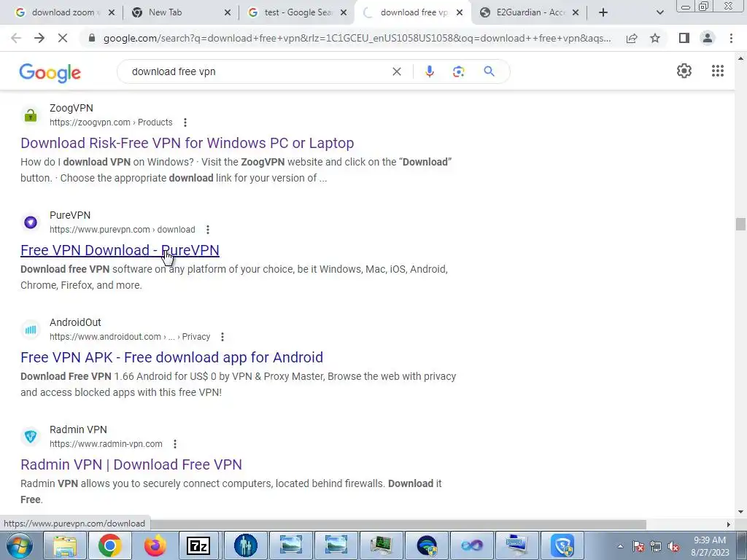Open Radmin VPN Download Free VPN link
Viewport: 747px width, 560px height.
[x=131, y=464]
